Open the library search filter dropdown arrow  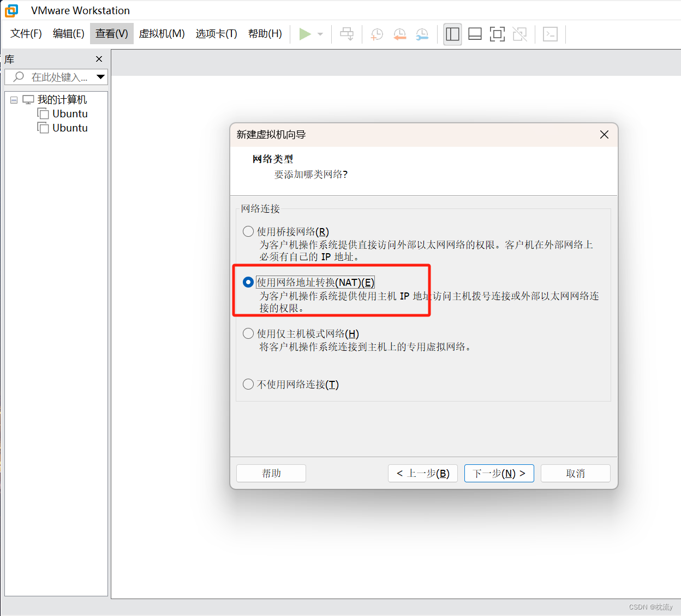(x=100, y=77)
